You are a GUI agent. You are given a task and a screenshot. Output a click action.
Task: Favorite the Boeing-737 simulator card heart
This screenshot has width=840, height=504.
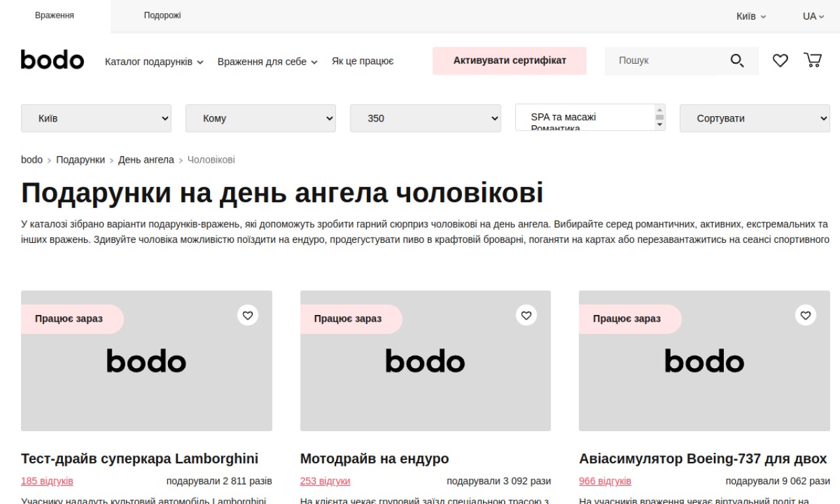point(805,315)
